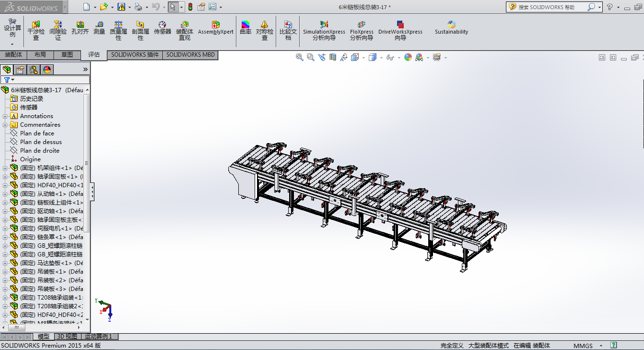The image size is (644, 350).
Task: Select the 测量 measure tool
Action: 99,28
